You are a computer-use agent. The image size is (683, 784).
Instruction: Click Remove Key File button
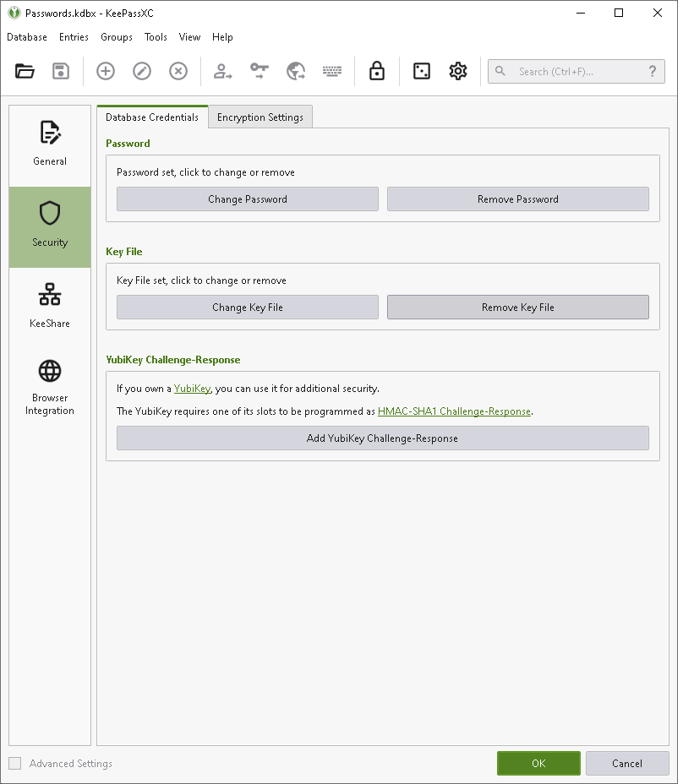coord(518,307)
